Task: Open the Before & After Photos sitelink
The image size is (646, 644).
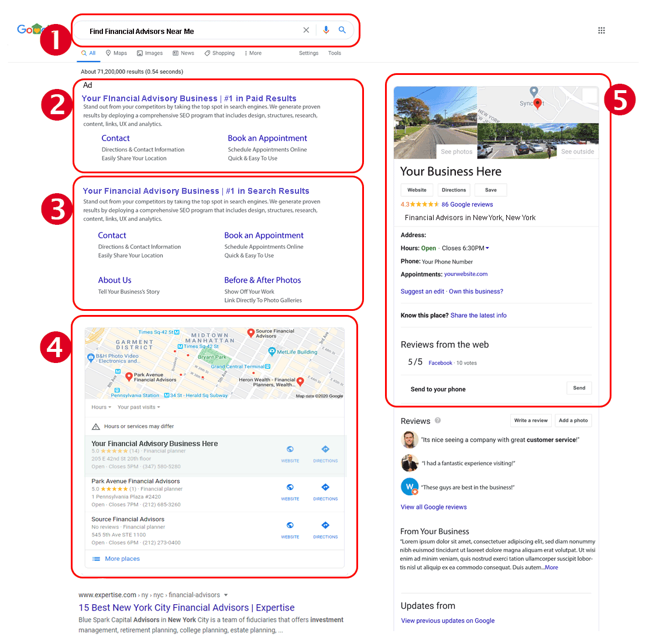Action: click(262, 280)
